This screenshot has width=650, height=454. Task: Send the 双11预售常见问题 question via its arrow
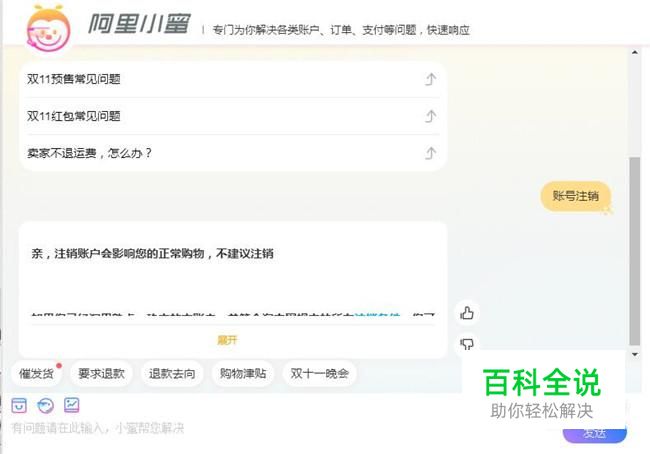click(x=431, y=79)
